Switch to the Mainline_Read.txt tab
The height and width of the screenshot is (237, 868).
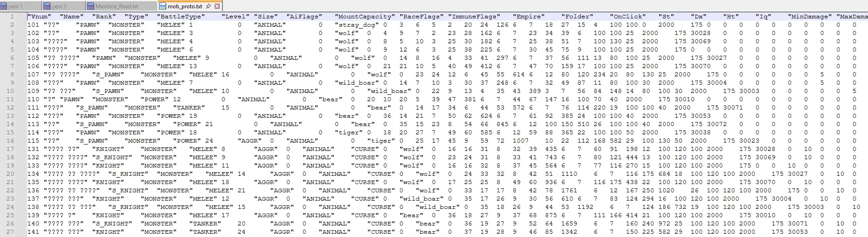click(117, 6)
